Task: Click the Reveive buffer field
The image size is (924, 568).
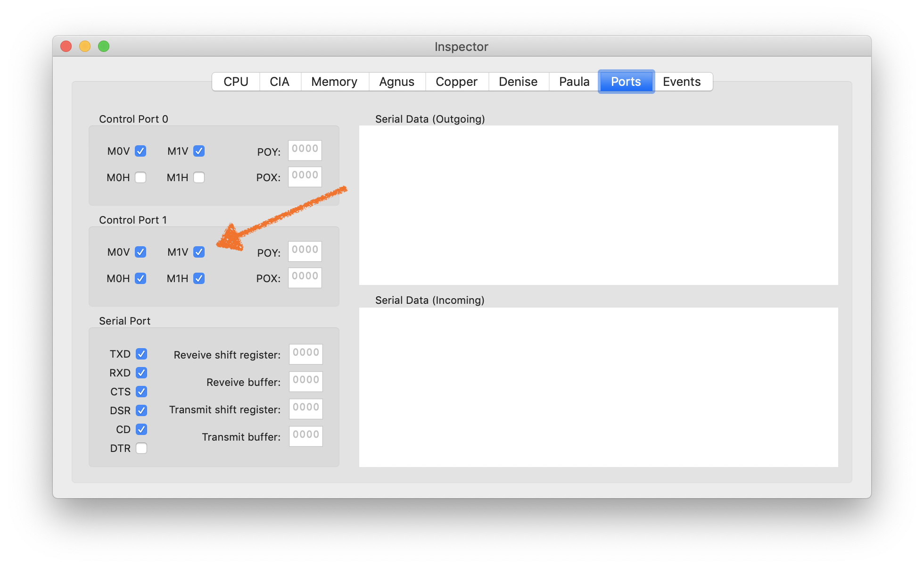Action: pos(306,382)
